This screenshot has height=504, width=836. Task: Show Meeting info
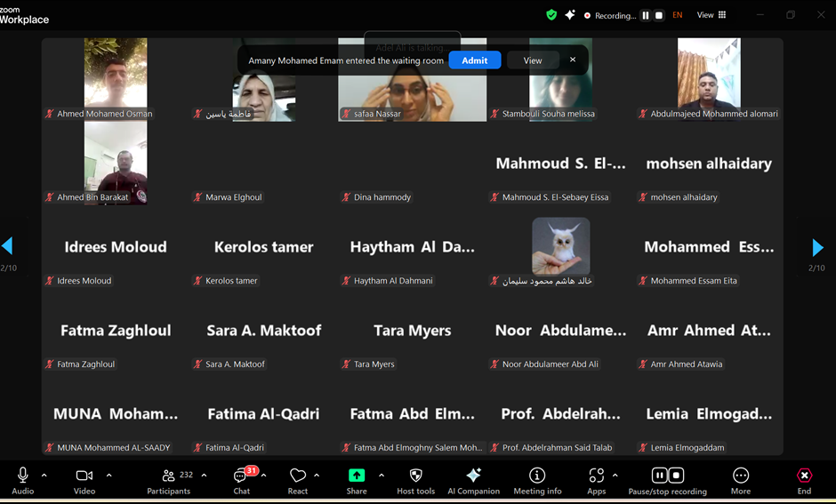click(537, 481)
